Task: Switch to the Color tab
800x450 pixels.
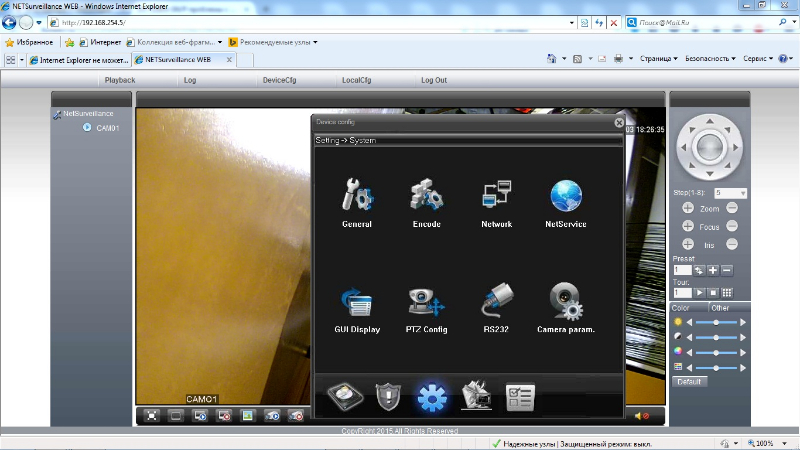Action: tap(687, 308)
